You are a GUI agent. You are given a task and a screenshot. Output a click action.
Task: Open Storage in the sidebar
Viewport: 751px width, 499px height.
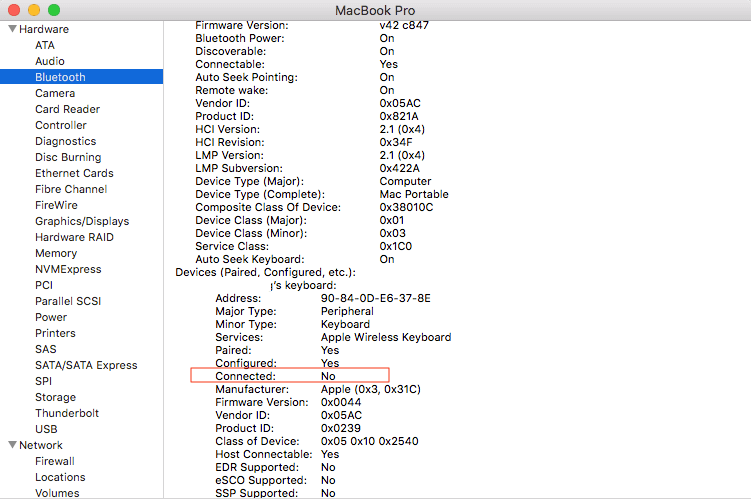[55, 397]
